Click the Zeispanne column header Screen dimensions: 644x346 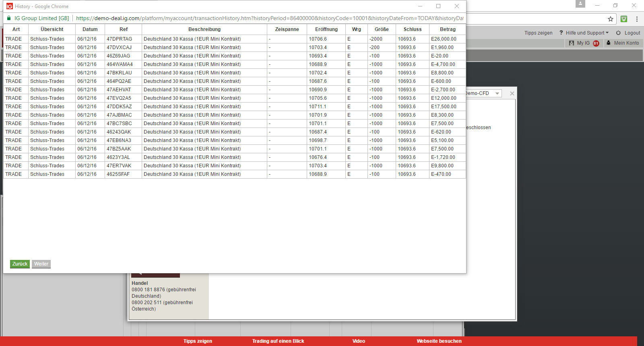[x=287, y=29]
